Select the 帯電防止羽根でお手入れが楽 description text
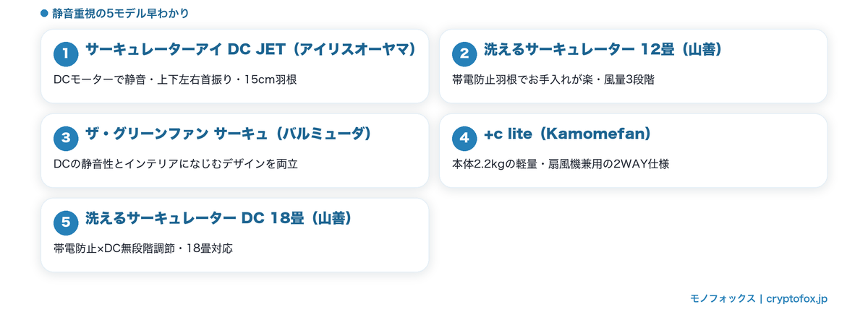868x320 pixels. 553,79
